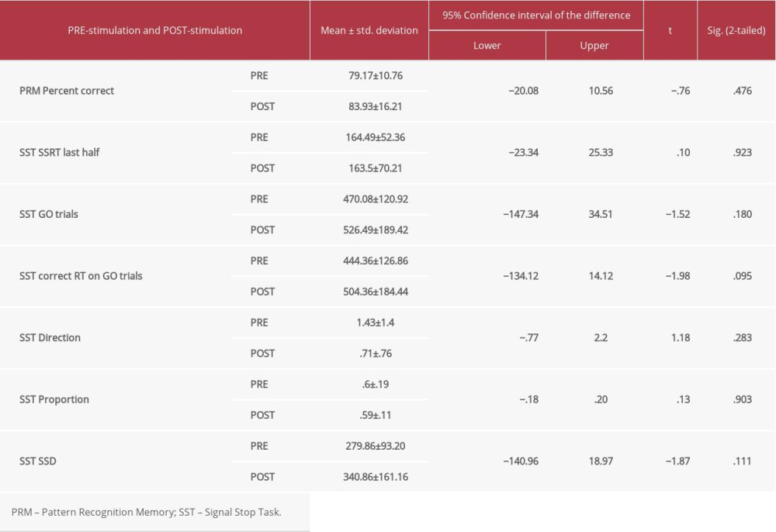
Task: Click the PRE cell under PRM Percent correct
Action: coord(260,75)
